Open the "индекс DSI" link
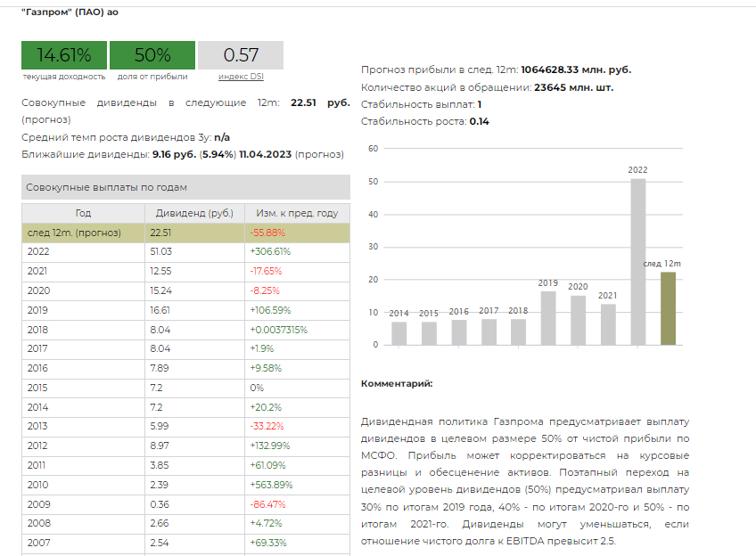The height and width of the screenshot is (556, 756). [x=241, y=77]
